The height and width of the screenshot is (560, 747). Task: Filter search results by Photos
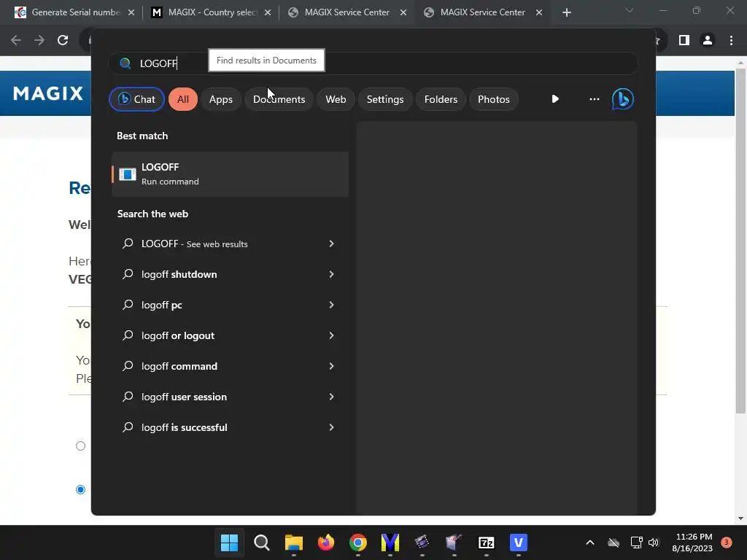(x=494, y=99)
